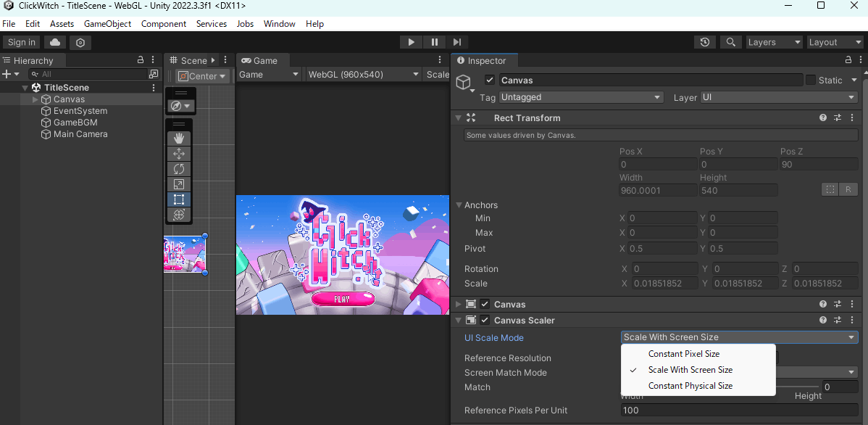This screenshot has width=868, height=425.
Task: Click the Canvas GameObject icon picker
Action: pyautogui.click(x=464, y=83)
